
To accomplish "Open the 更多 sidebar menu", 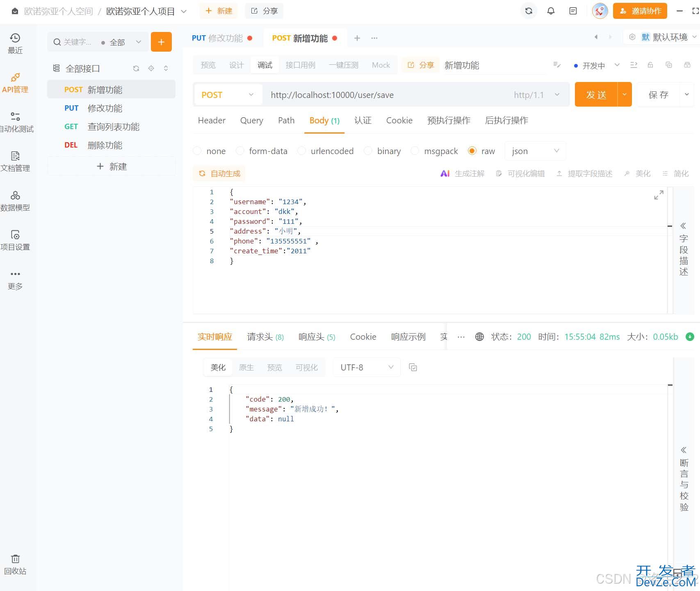I will click(x=15, y=280).
